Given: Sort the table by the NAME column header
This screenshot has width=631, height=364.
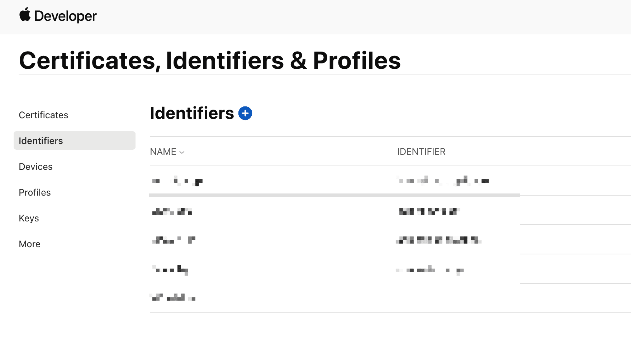Looking at the screenshot, I should click(163, 152).
